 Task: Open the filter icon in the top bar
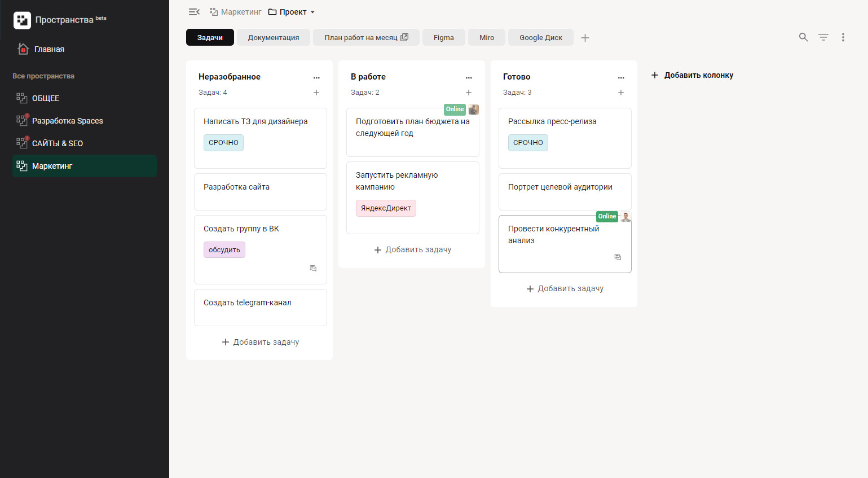point(823,37)
